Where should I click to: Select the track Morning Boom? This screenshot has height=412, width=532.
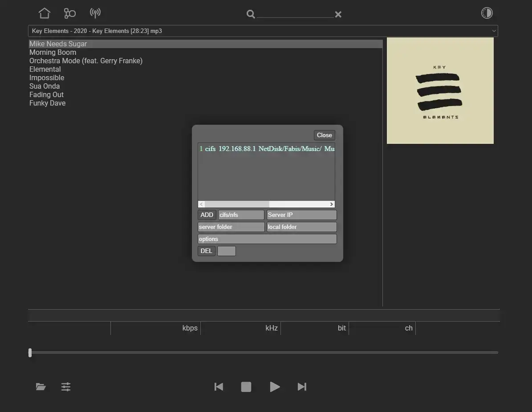pos(53,52)
